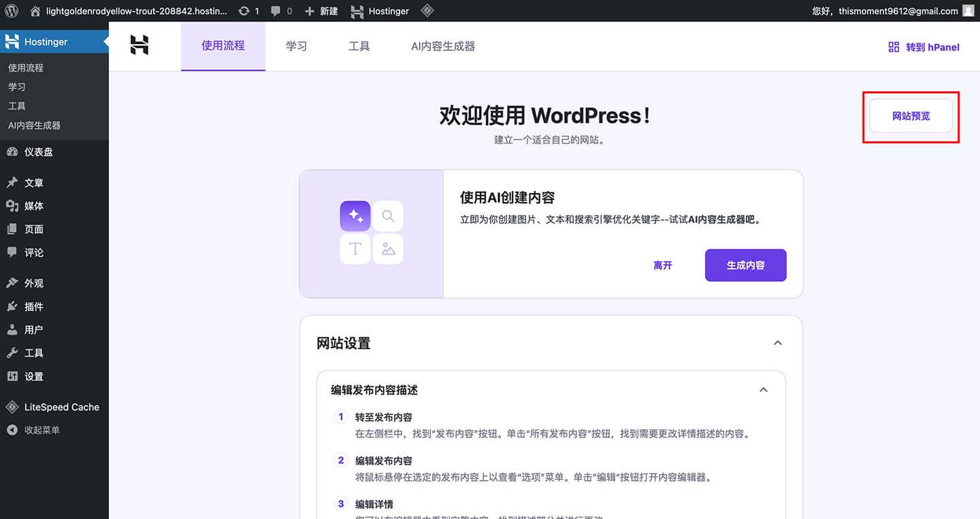Click the updates icon showing 1
The width and height of the screenshot is (980, 519).
point(243,11)
